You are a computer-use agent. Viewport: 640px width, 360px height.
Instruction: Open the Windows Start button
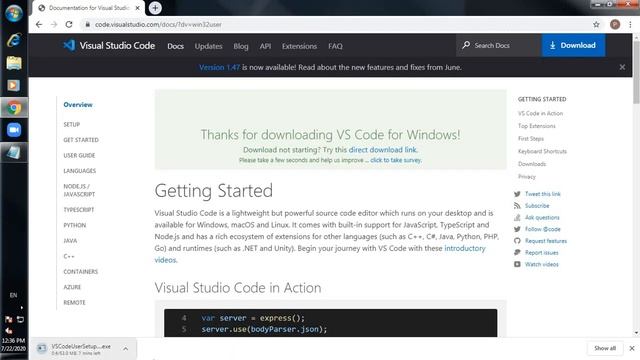(13, 13)
